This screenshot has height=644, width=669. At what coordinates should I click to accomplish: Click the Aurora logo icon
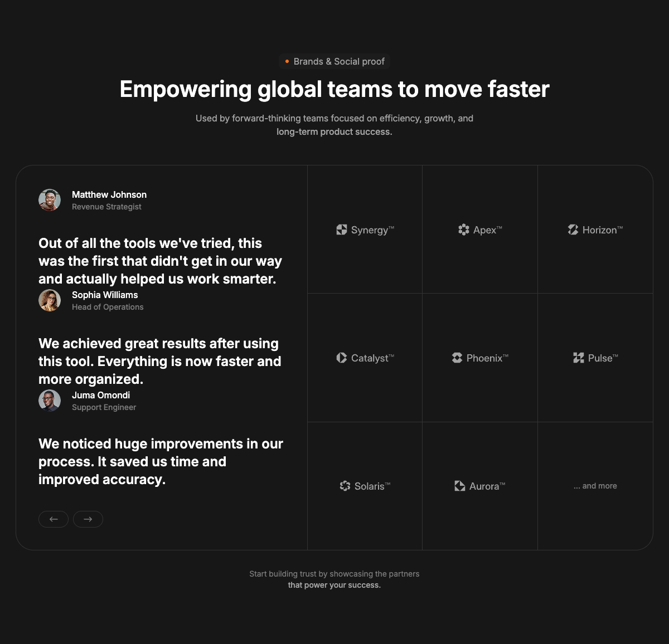tap(460, 486)
